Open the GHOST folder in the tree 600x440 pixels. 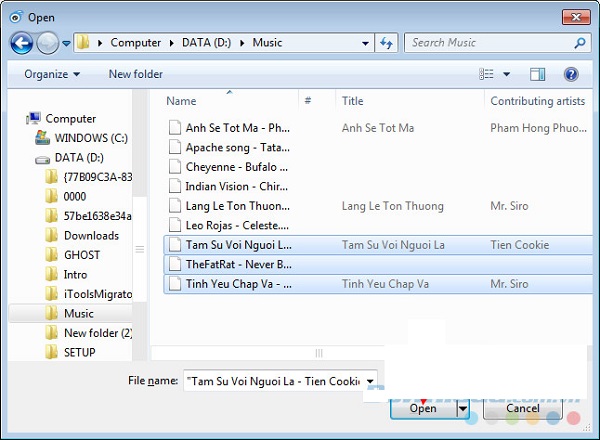click(x=72, y=255)
